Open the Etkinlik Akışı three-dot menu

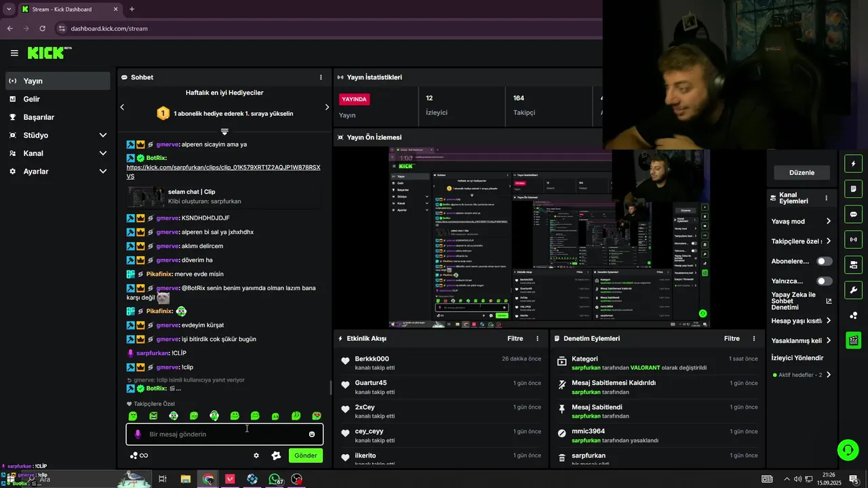(538, 338)
